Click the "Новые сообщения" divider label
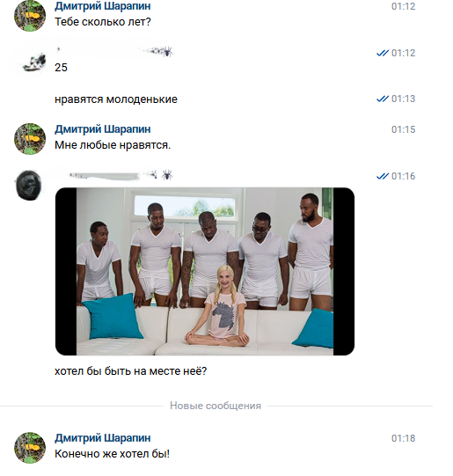The height and width of the screenshot is (476, 453). [x=216, y=406]
